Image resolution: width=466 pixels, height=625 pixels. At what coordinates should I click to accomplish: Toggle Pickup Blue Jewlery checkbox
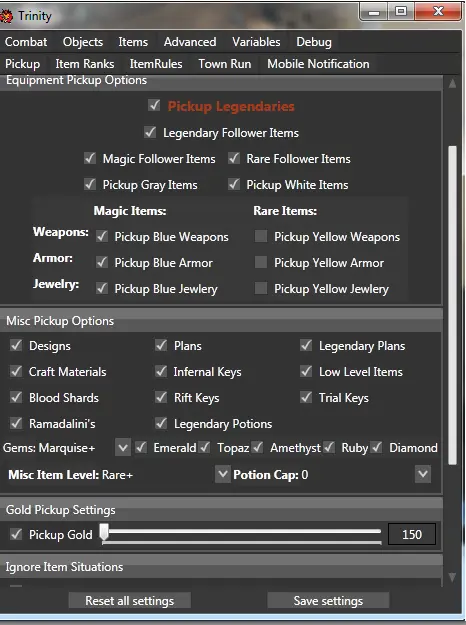click(102, 288)
